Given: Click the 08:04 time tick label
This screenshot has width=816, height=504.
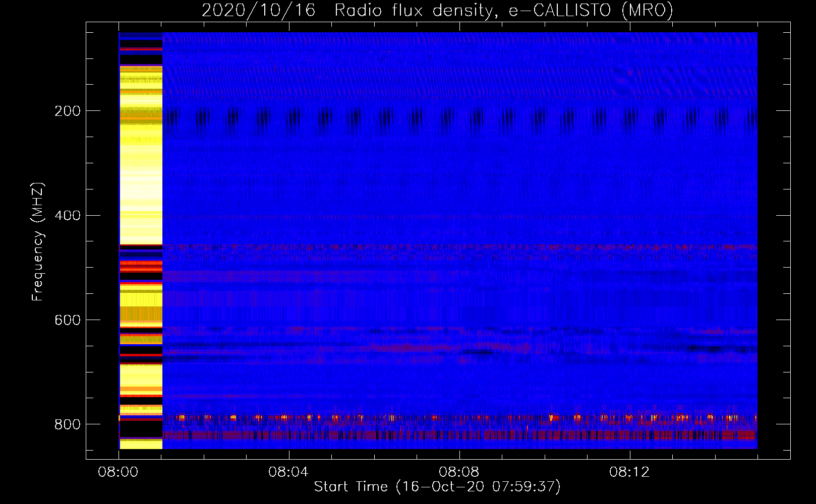Looking at the screenshot, I should pyautogui.click(x=288, y=472).
